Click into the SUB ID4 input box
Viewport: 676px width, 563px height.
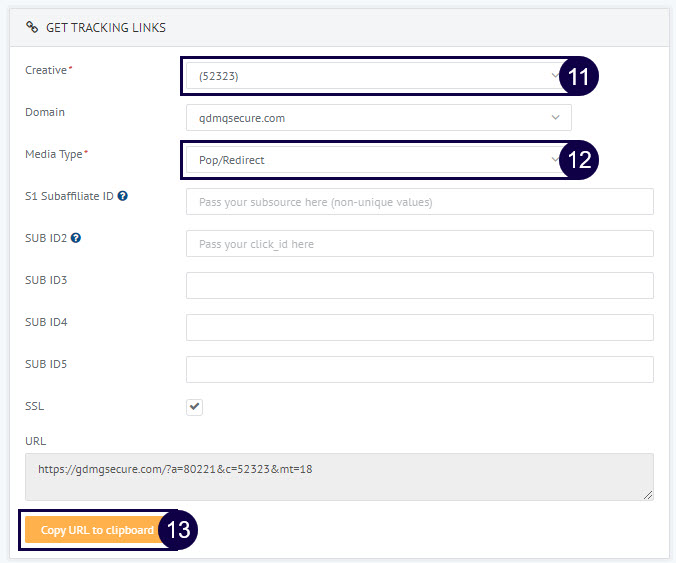419,327
